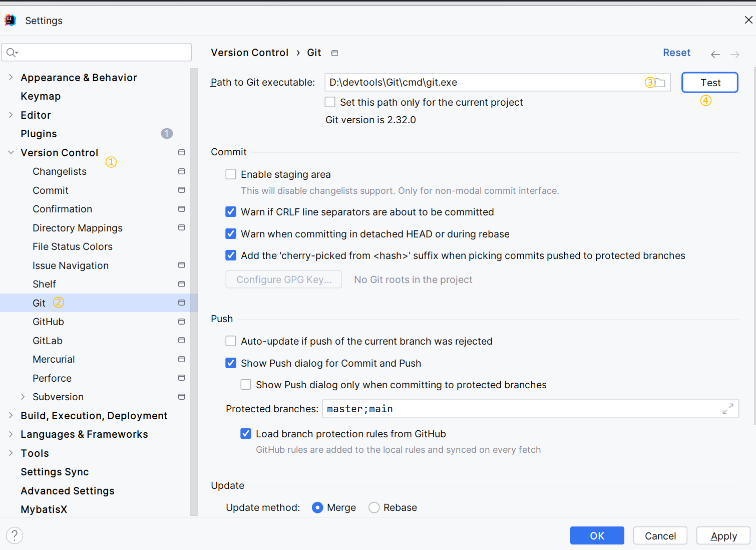
Task: Go back using the left arrow
Action: [715, 54]
